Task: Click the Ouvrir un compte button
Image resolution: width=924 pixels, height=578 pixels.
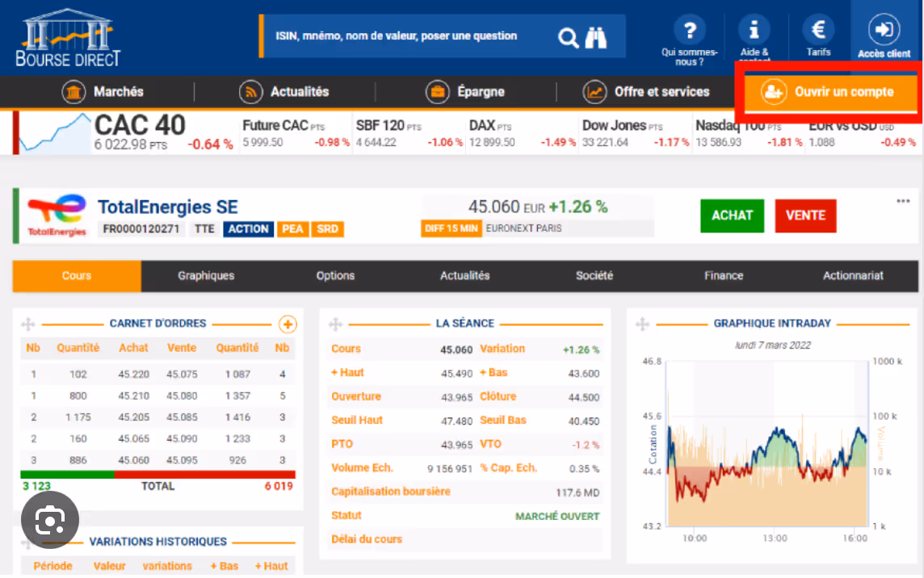Action: [831, 92]
